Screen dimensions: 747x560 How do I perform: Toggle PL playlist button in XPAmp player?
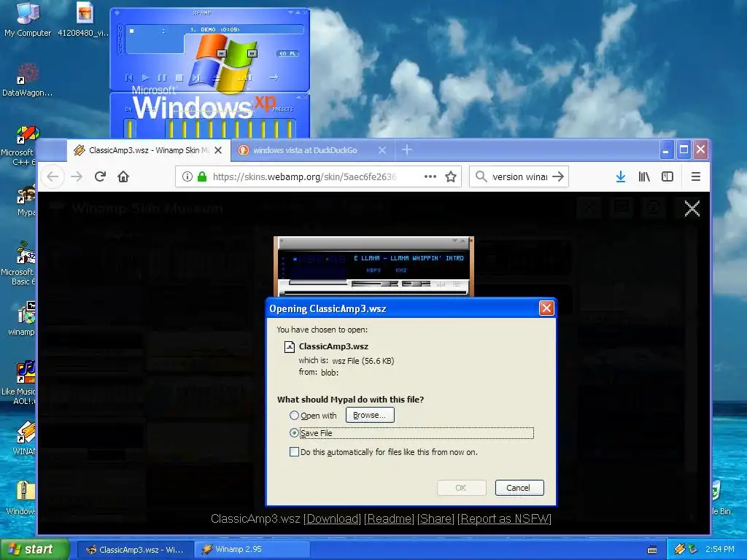click(293, 53)
